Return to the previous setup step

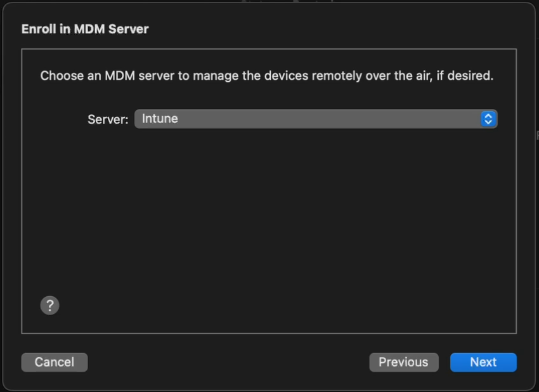tap(403, 362)
